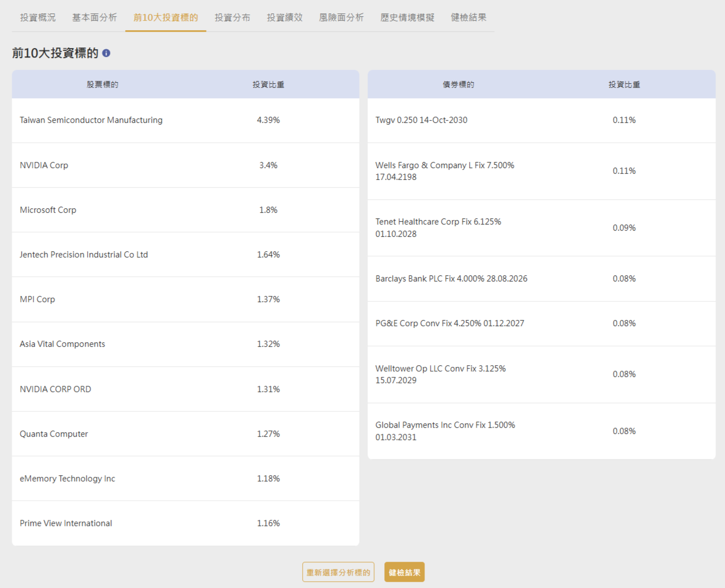
Task: Switch to the 風險面分析 tab
Action: (x=341, y=17)
